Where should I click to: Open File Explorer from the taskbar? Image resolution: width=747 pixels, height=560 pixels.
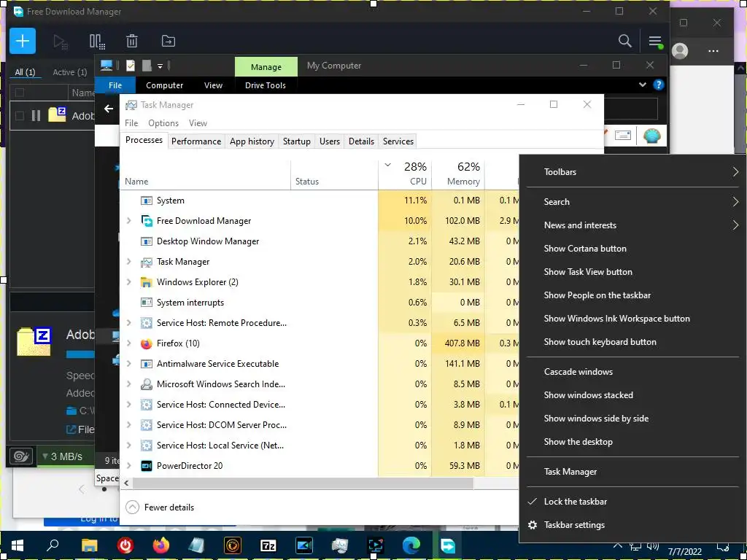click(89, 545)
